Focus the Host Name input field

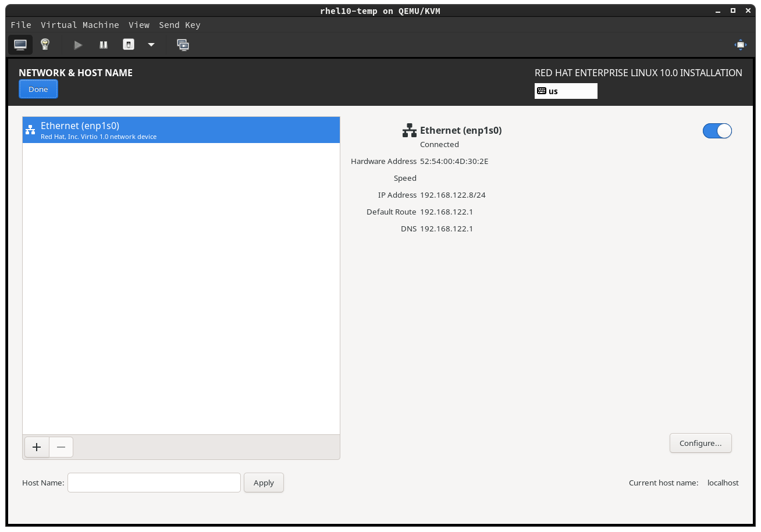click(x=154, y=483)
